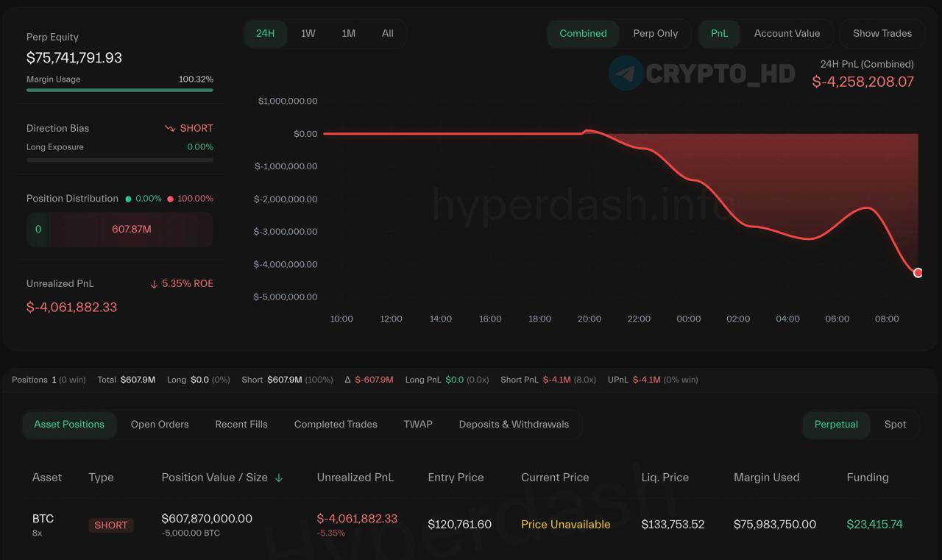
Task: Click the red SHORT badge in the BTC row
Action: (111, 525)
